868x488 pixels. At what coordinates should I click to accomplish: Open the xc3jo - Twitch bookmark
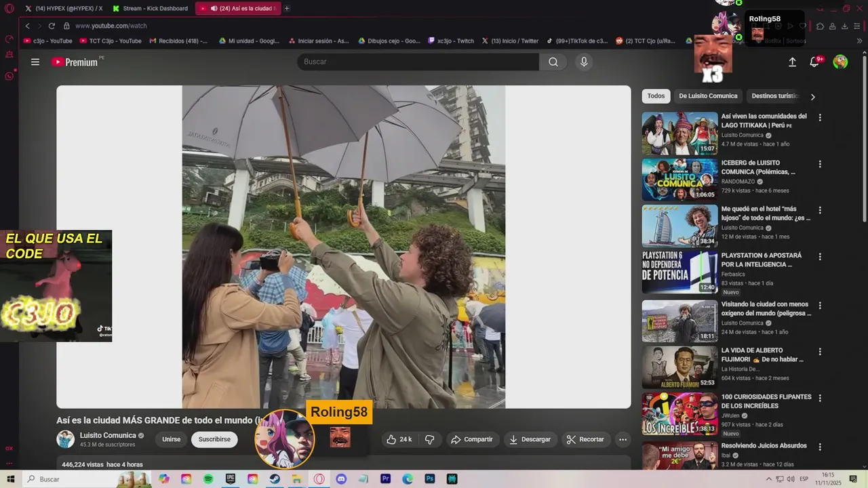click(x=451, y=41)
